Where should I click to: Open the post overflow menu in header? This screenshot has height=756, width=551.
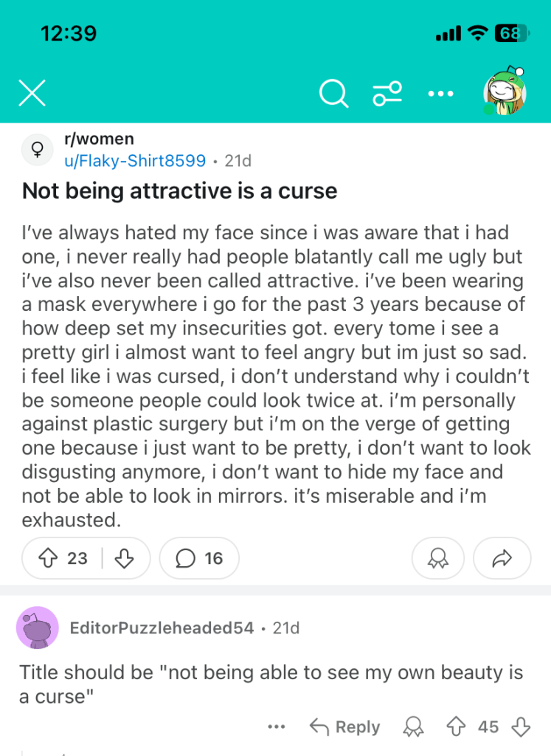tap(441, 94)
